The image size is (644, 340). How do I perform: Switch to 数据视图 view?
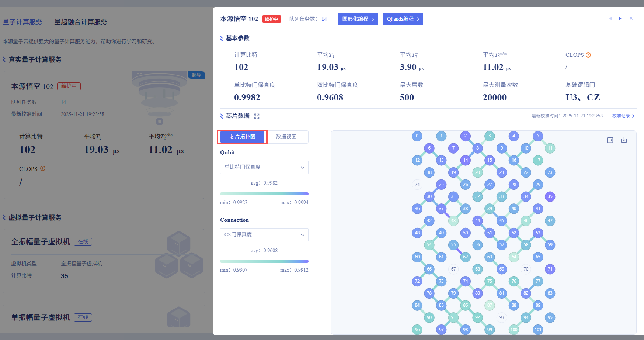click(286, 137)
